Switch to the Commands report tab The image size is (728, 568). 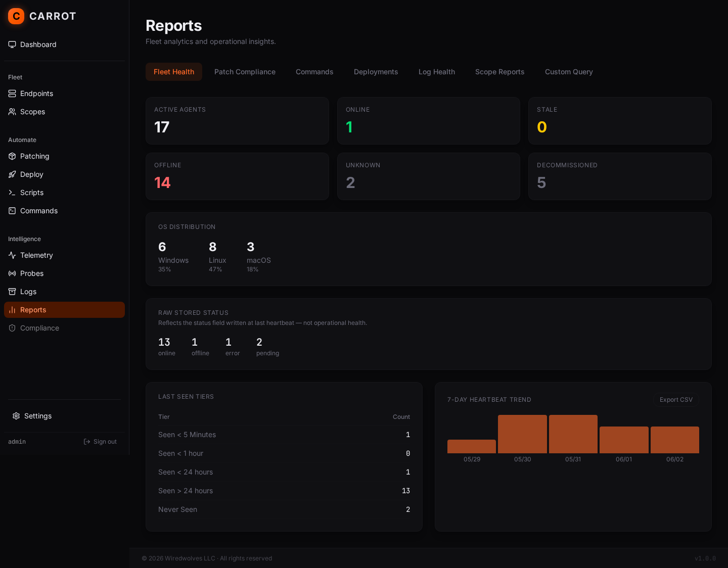coord(314,72)
